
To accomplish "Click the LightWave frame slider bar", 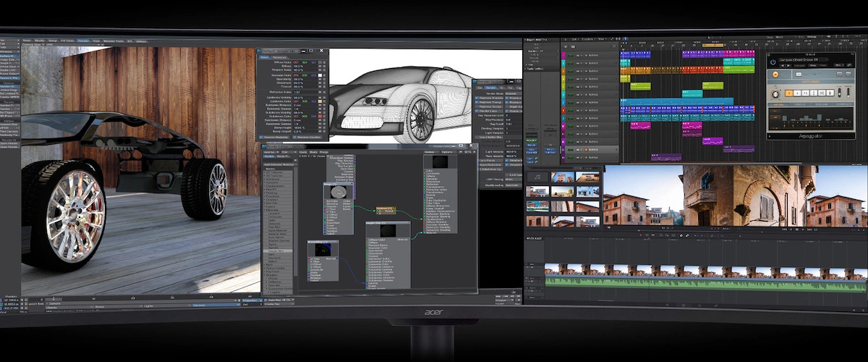I will point(141,298).
